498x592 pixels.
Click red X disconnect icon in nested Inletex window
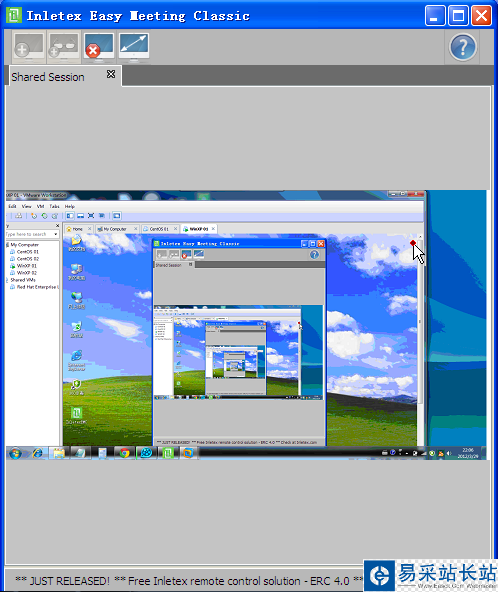(186, 254)
